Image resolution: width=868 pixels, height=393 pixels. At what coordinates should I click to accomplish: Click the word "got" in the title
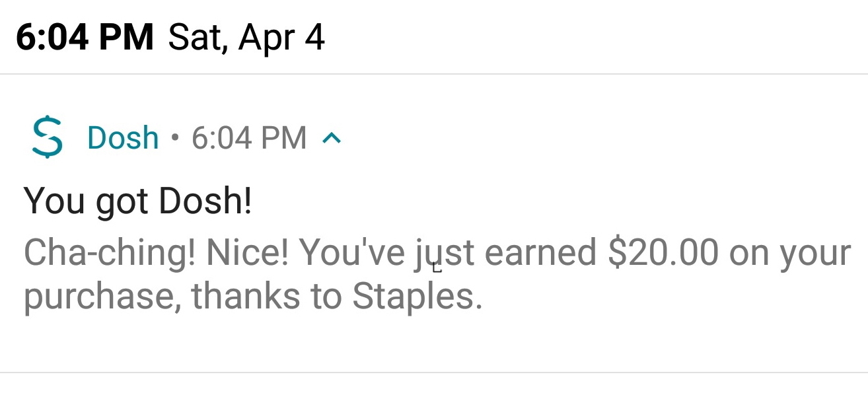122,202
